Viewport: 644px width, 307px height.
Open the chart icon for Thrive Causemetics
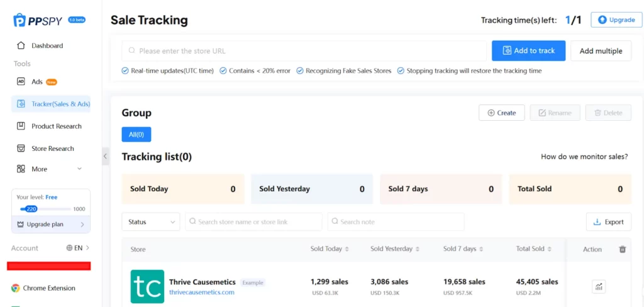pos(599,286)
